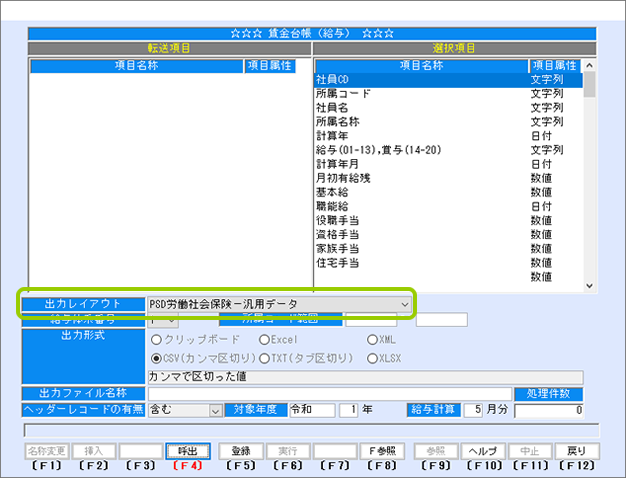The image size is (626, 479).
Task: Open the 給与体系番号 dropdown
Action: point(171,320)
